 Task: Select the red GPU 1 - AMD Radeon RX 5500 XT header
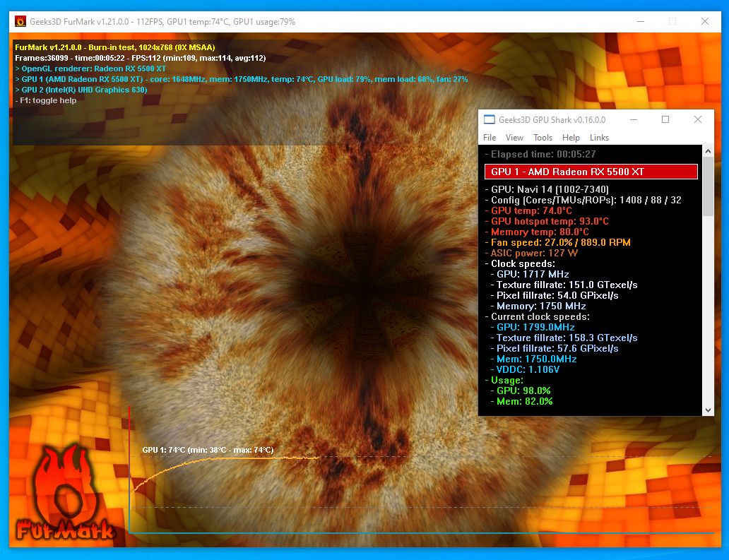[x=591, y=172]
